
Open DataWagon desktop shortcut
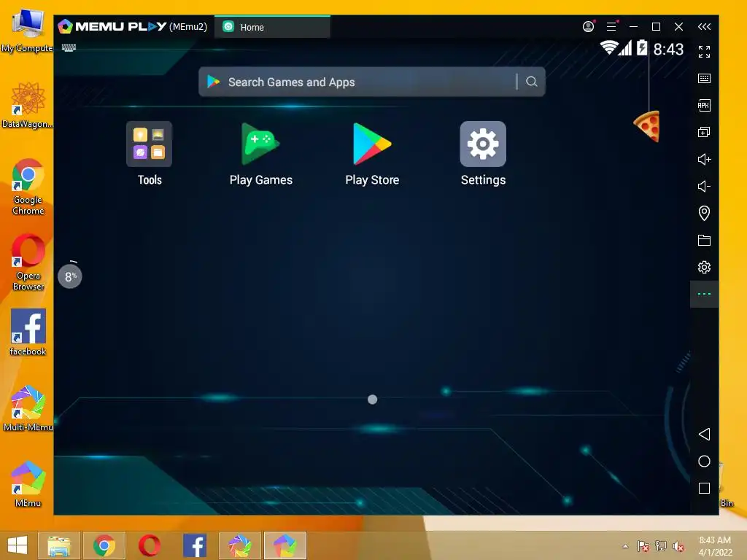[27, 105]
